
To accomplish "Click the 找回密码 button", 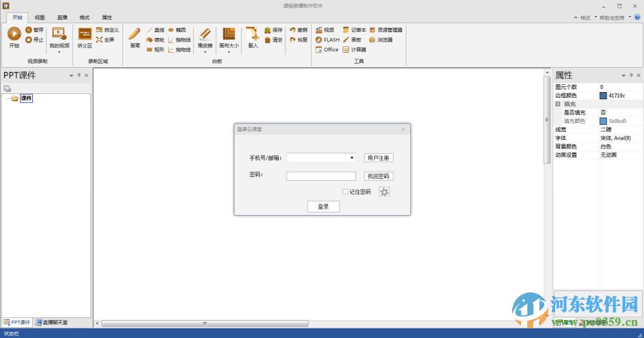I will tap(378, 176).
